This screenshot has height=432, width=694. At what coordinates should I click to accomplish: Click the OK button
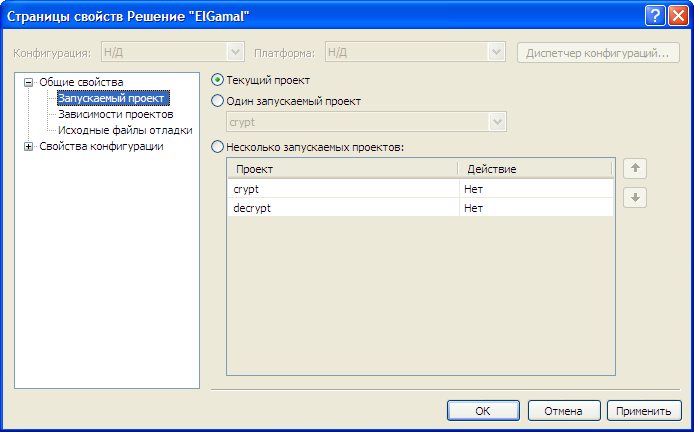click(x=483, y=411)
